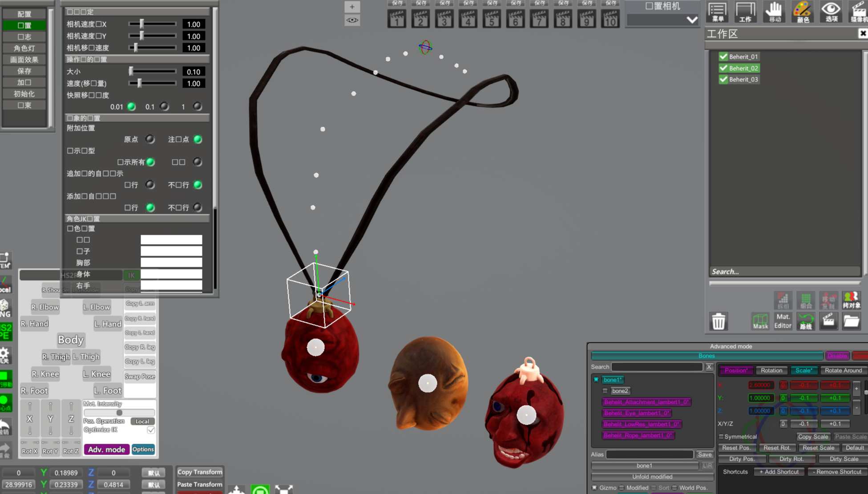Screen dimensions: 868x494
Task: Open the 画面效果 screen effects menu
Action: [24, 60]
